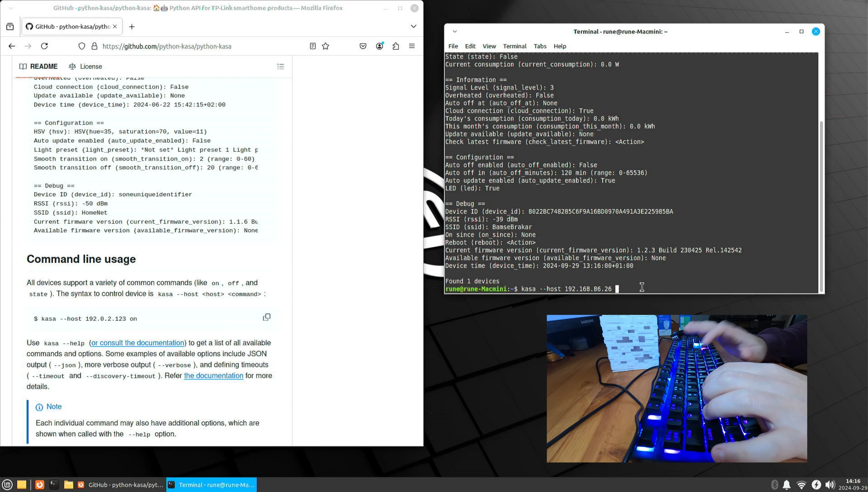Close the GitHub python-kasa tab
The width and height of the screenshot is (868, 492).
tap(115, 26)
